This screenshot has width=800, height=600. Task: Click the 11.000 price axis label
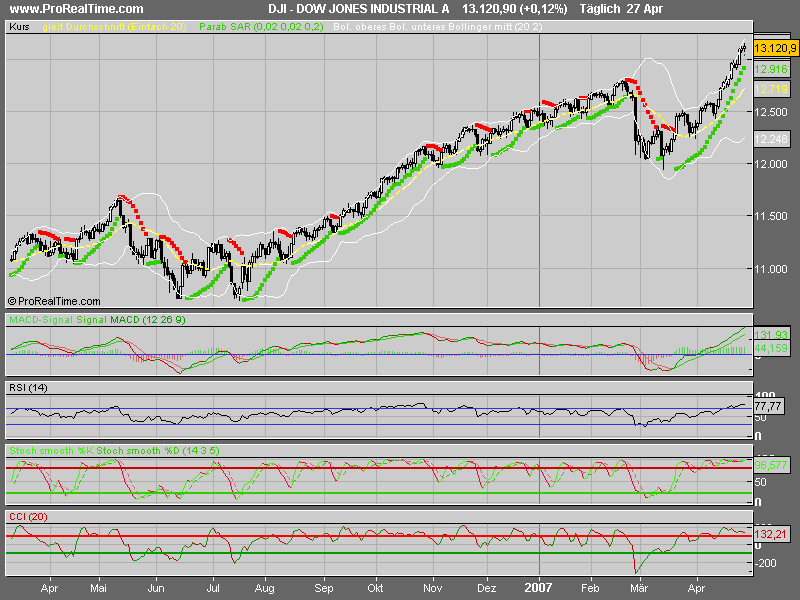coord(771,269)
